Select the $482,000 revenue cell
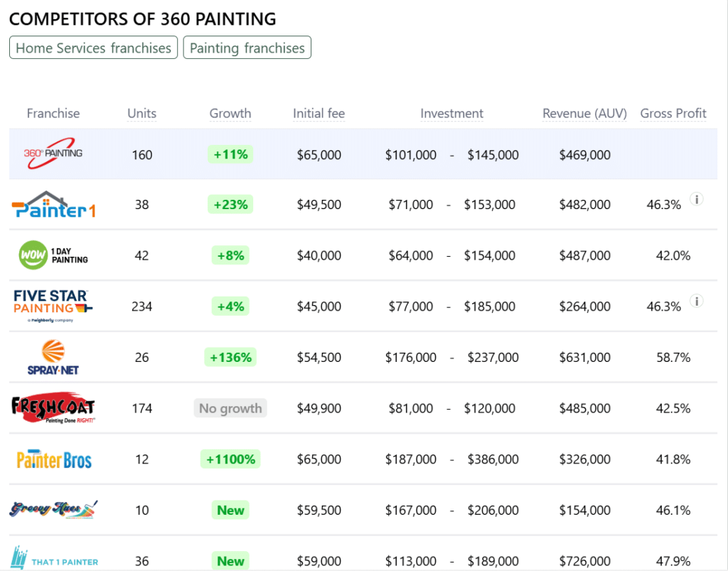The image size is (728, 571). [584, 205]
